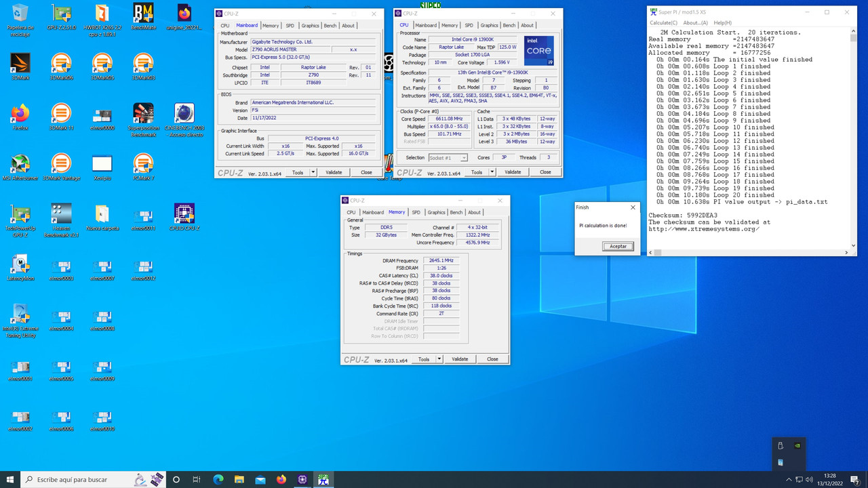
Task: Launch BenchMate desktop shortcut
Action: (x=142, y=17)
